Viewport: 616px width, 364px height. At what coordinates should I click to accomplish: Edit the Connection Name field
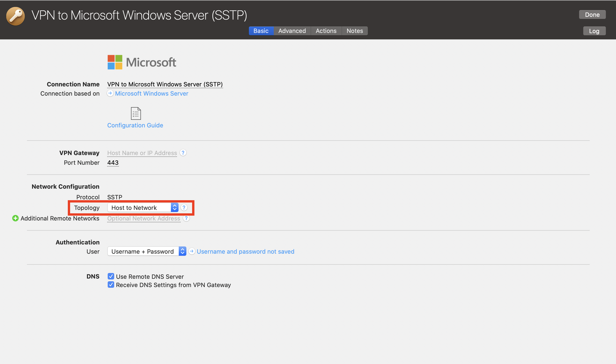165,84
